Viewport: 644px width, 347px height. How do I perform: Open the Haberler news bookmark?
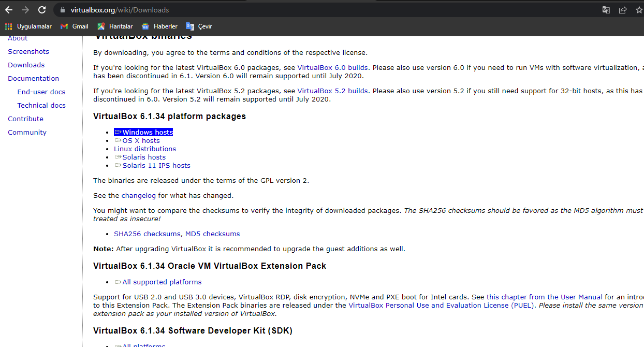point(159,26)
